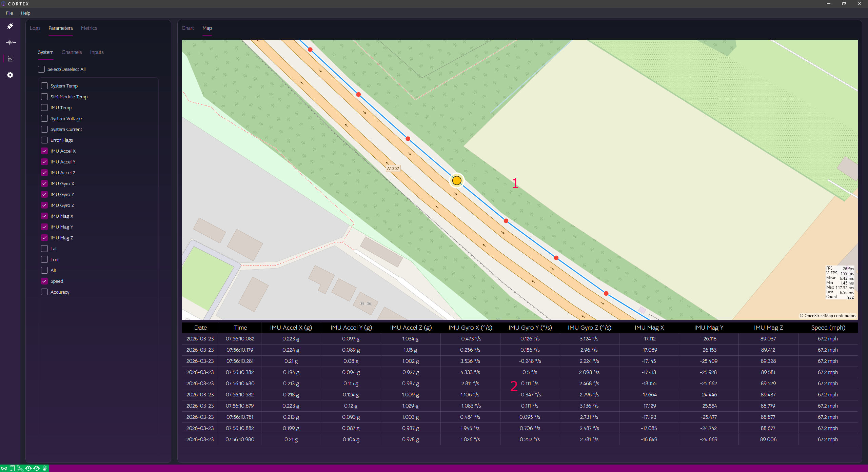
Task: Open the connection plug sidebar icon
Action: coord(10,26)
